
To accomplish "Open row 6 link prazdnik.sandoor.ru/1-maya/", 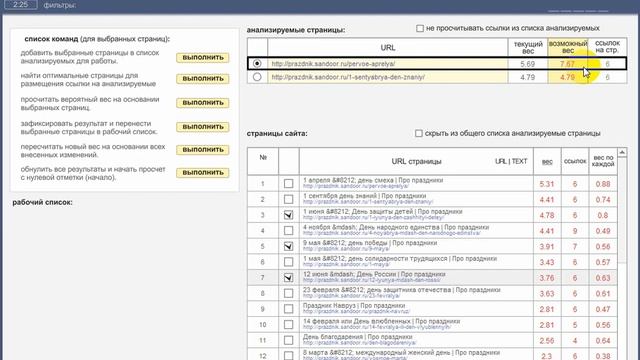I will [x=346, y=265].
